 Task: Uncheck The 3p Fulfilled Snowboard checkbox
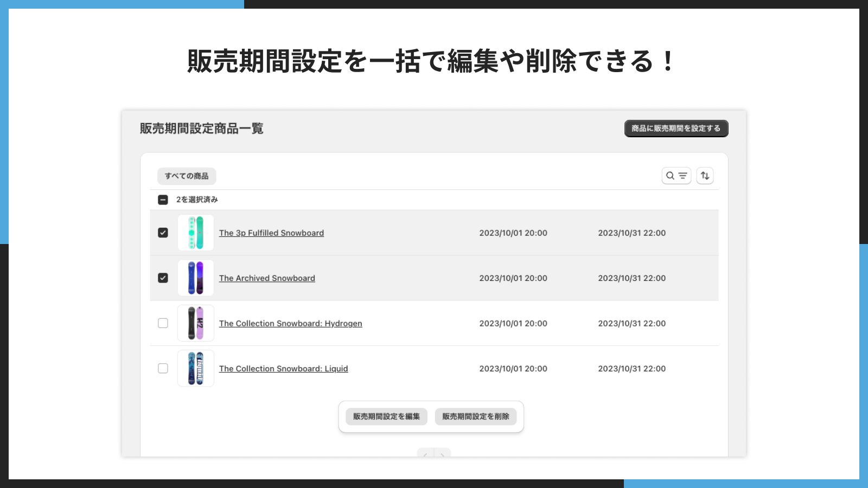point(163,233)
